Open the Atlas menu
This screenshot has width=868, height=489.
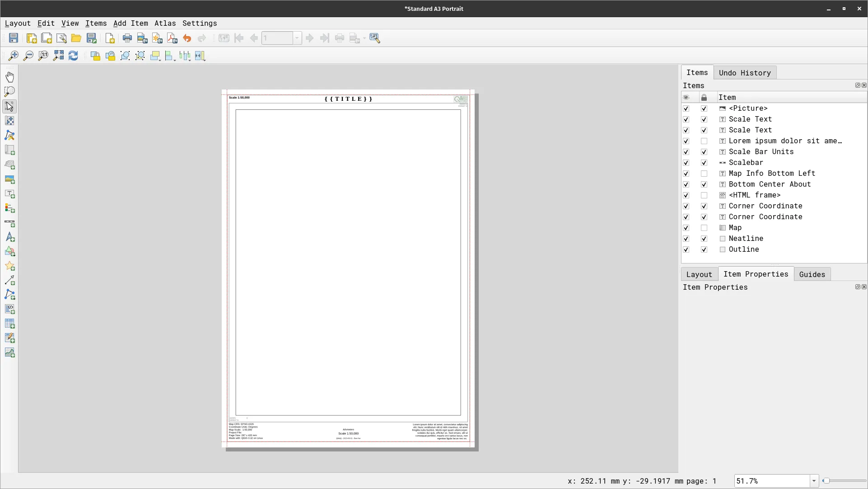click(x=165, y=23)
